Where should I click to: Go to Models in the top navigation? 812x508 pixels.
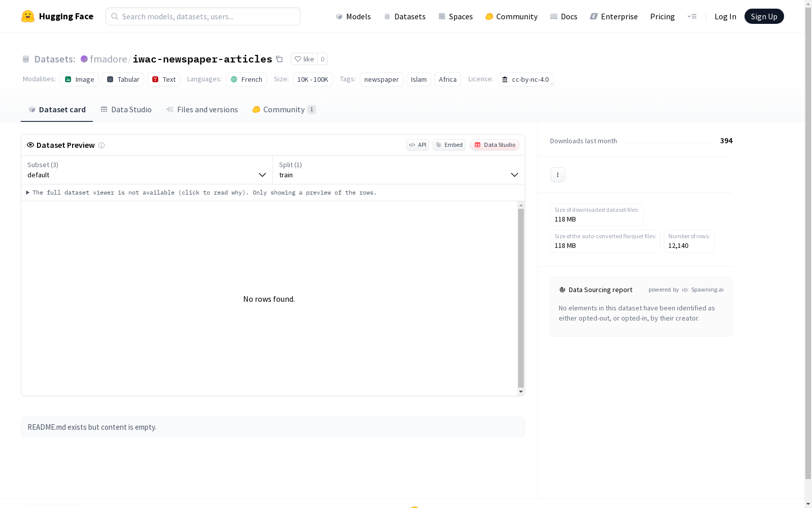[353, 16]
